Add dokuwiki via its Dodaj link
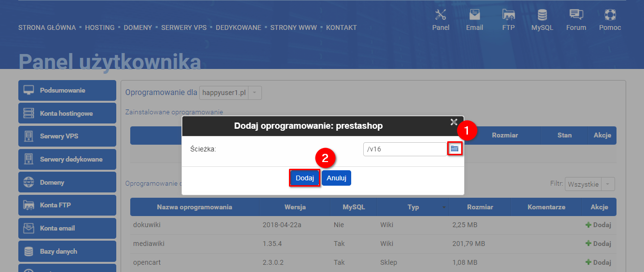 pyautogui.click(x=598, y=225)
